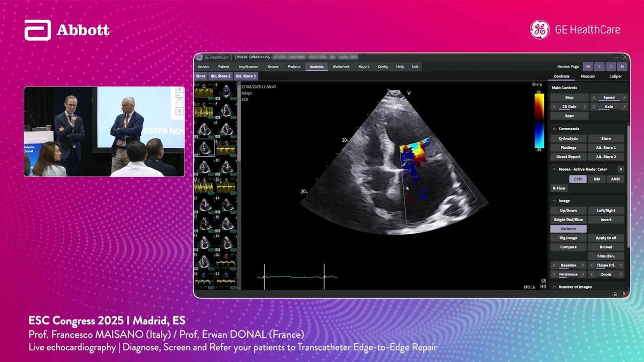Image resolution: width=644 pixels, height=362 pixels.
Task: Collapse the Commands section
Action: 554,129
